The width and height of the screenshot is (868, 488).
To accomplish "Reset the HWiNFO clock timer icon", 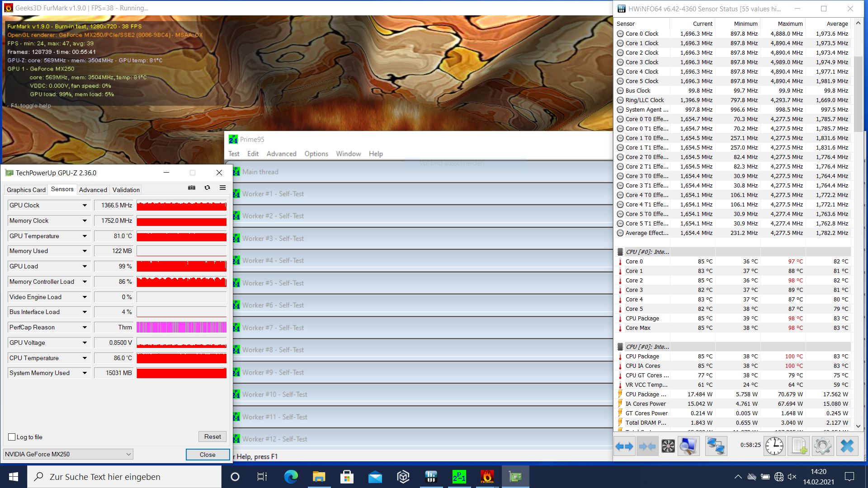I will coord(774,446).
